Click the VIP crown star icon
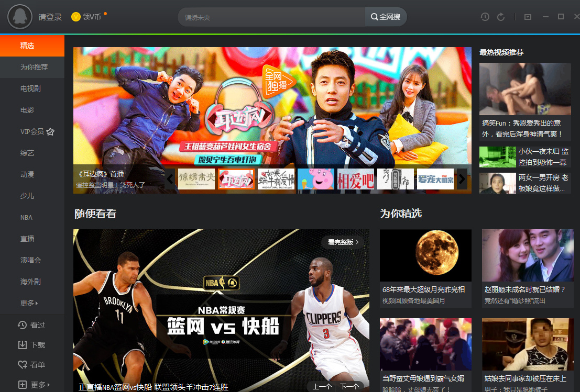 point(50,131)
